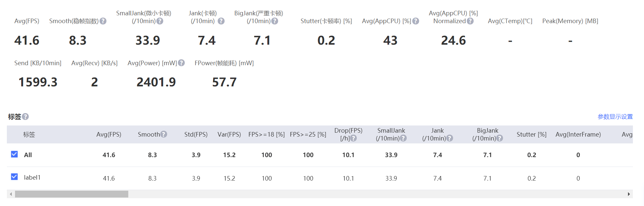Uncheck the All row checkbox

click(14, 154)
